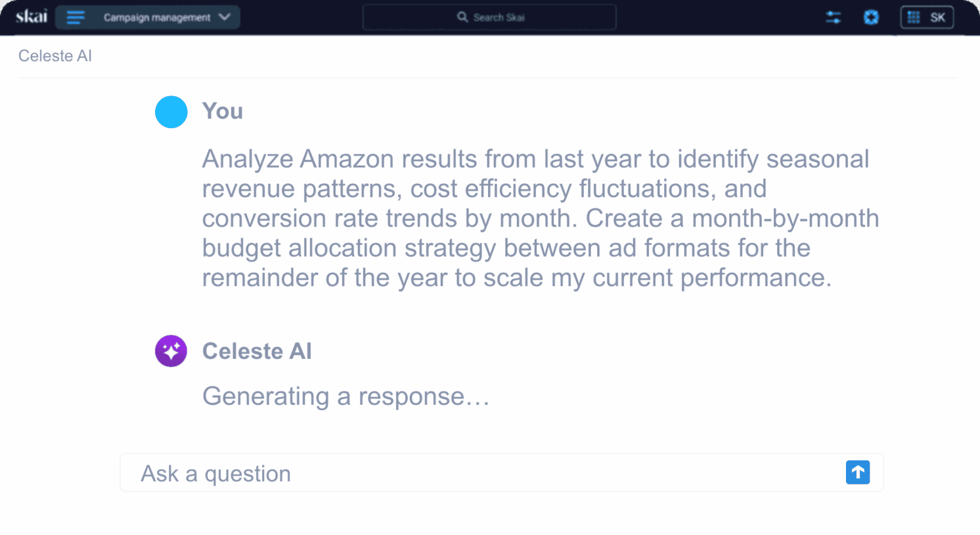Click the Celeste AI sender name
This screenshot has height=535, width=980.
(257, 351)
